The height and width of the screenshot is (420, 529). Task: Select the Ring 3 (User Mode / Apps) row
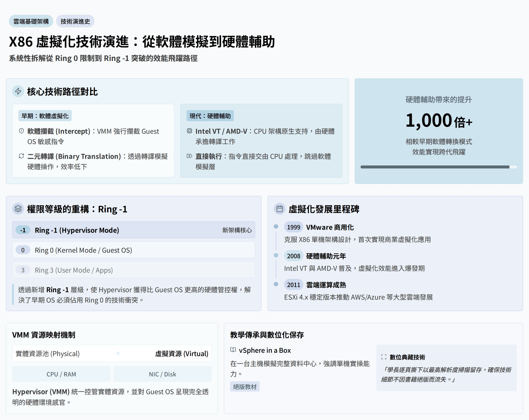click(x=133, y=270)
